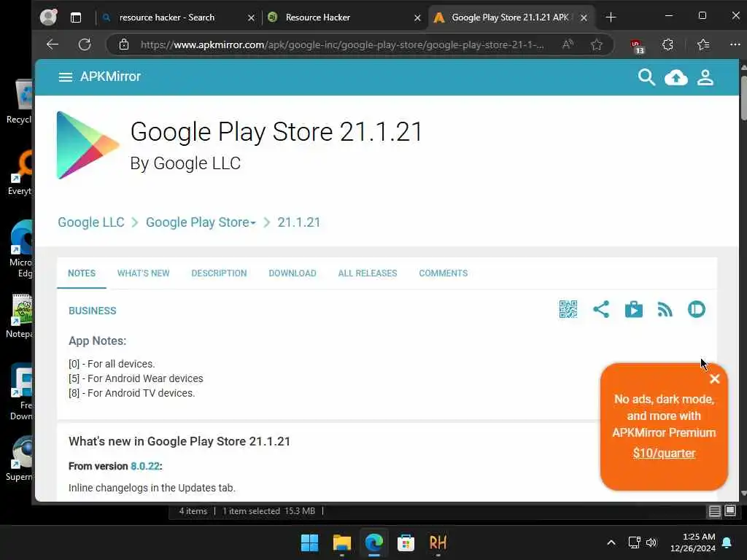
Task: Close the resource hacker - Search tab
Action: 251,17
